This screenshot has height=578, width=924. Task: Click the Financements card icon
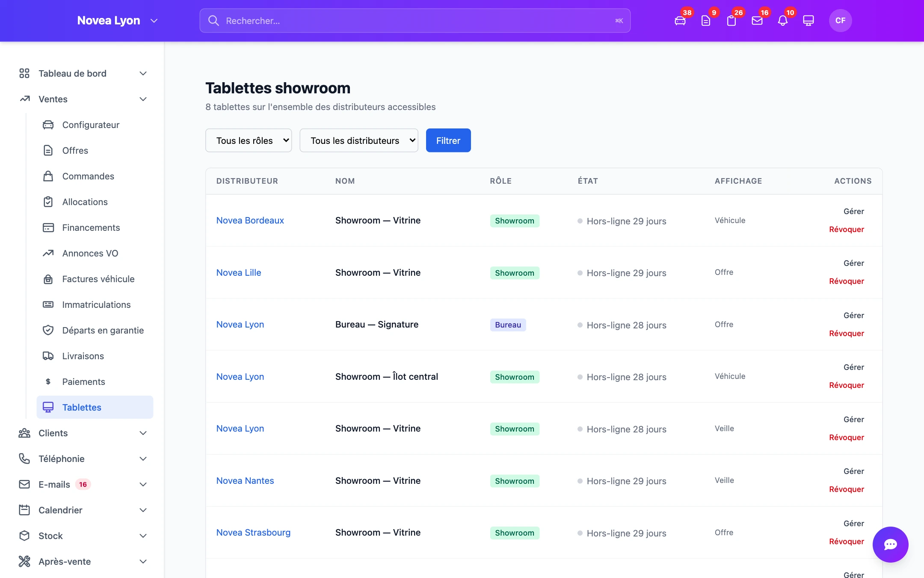[48, 227]
